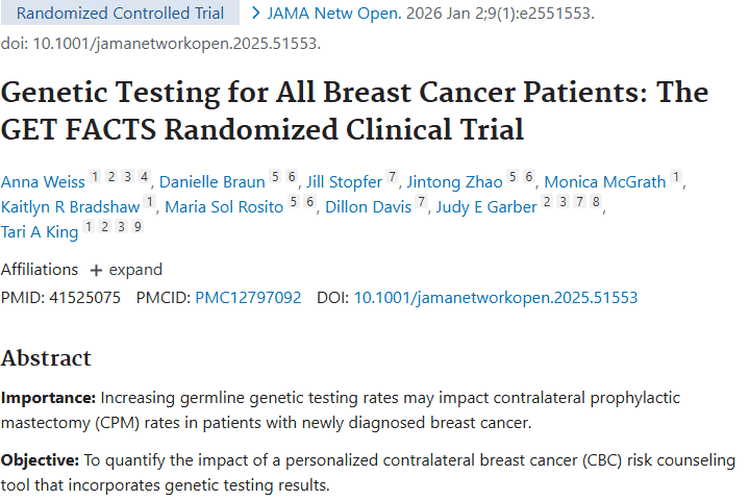The image size is (750, 500).
Task: Click author Dillon Davis
Action: [370, 207]
